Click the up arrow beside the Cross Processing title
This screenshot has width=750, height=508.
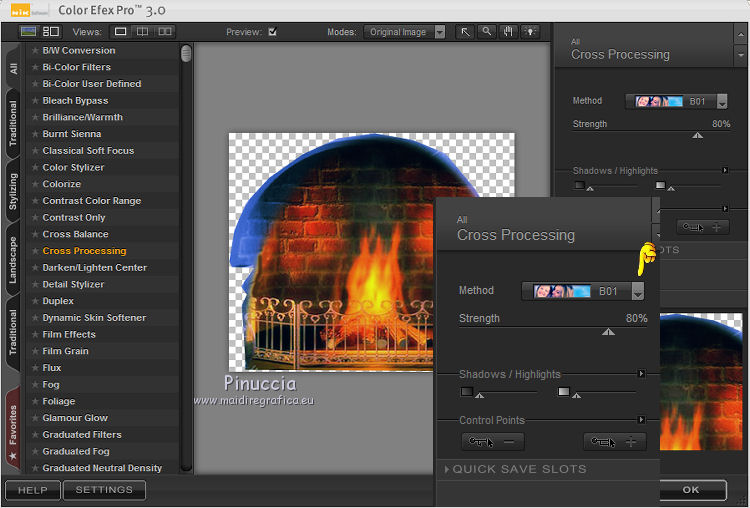740,34
